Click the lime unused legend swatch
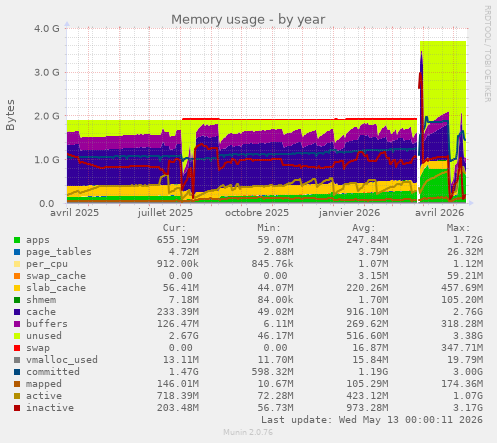Viewport: 497px width, 443px height. [x=17, y=336]
